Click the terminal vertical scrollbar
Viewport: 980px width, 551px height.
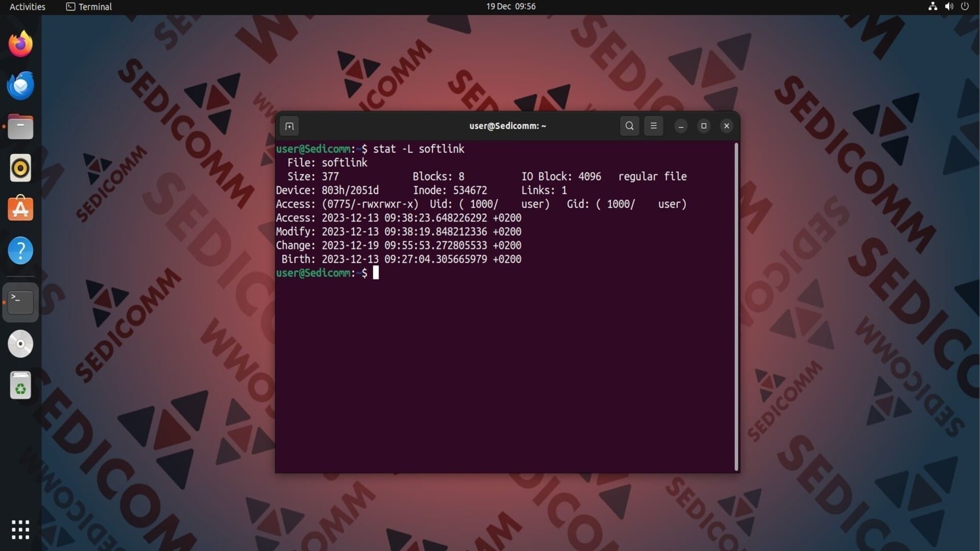[x=736, y=306]
